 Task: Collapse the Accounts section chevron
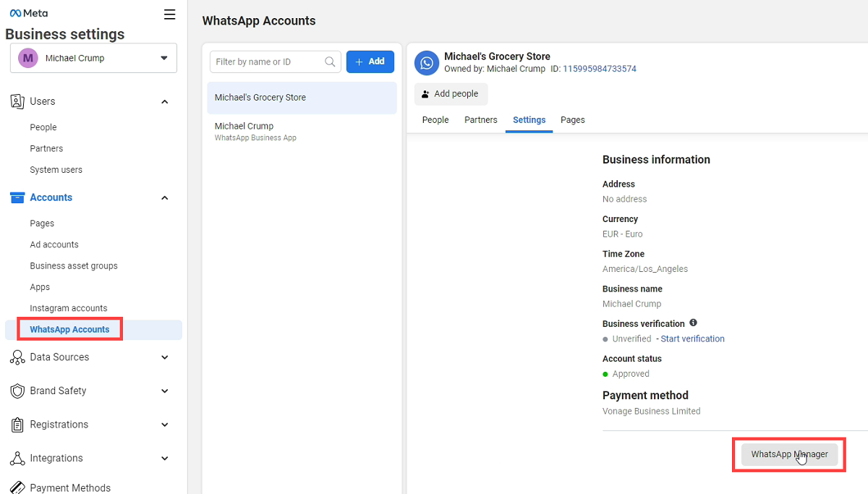(164, 198)
